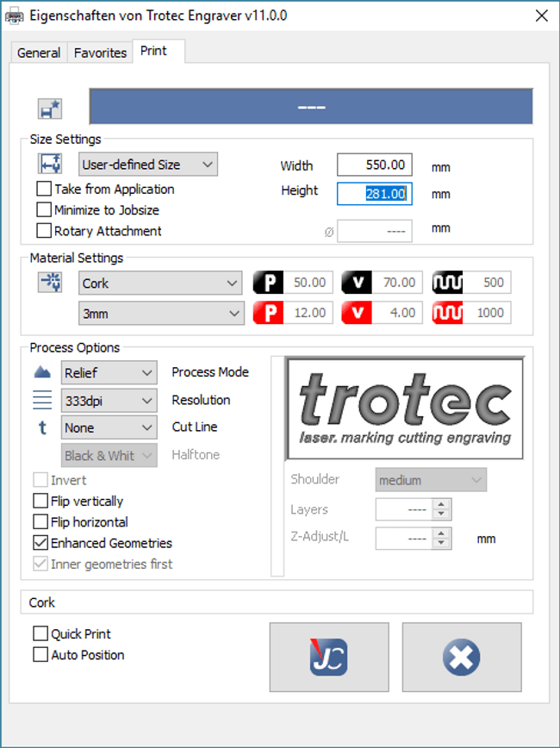Click the cut velocity 4.00 field

point(397,313)
